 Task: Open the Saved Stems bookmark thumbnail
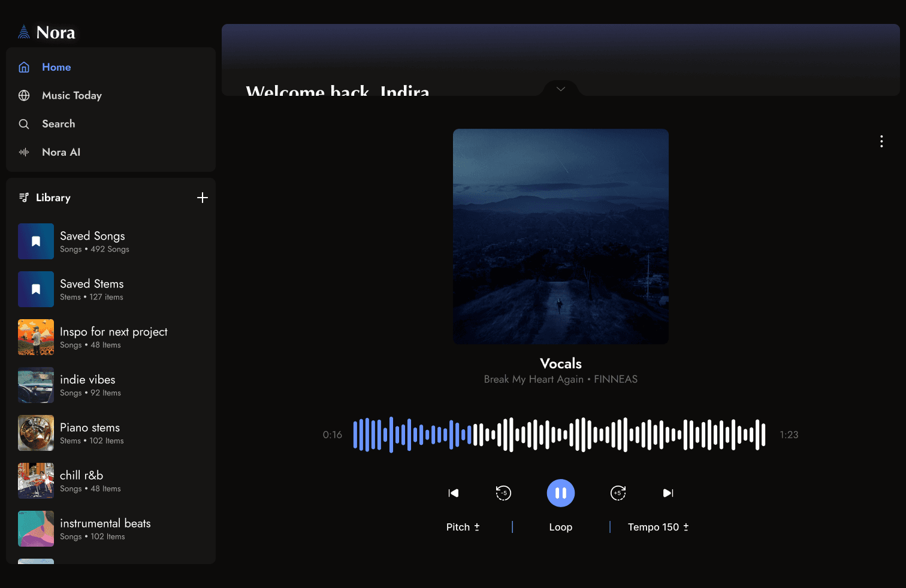[36, 289]
